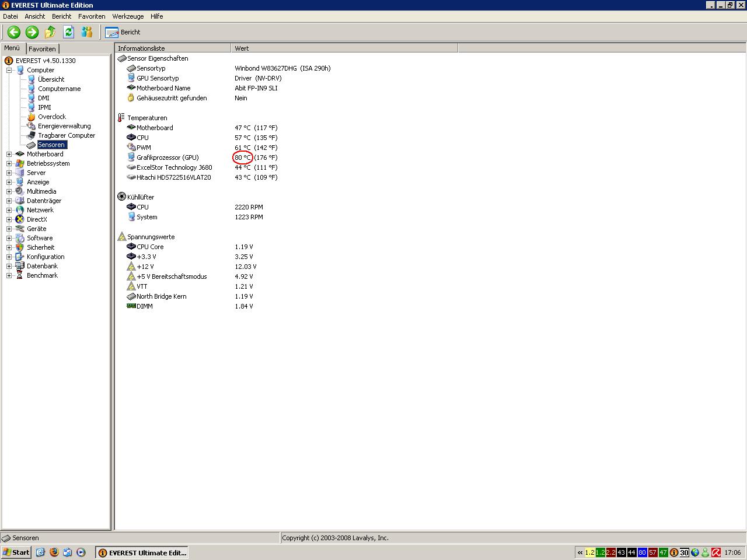Click the dark red 57 CPU temperature tray icon
The height and width of the screenshot is (560, 747).
(652, 552)
